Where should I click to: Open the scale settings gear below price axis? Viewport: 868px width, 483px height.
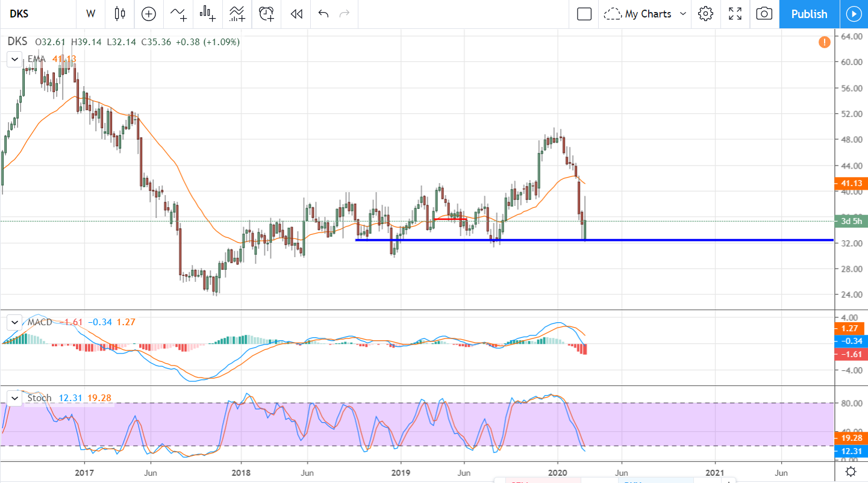tap(851, 471)
